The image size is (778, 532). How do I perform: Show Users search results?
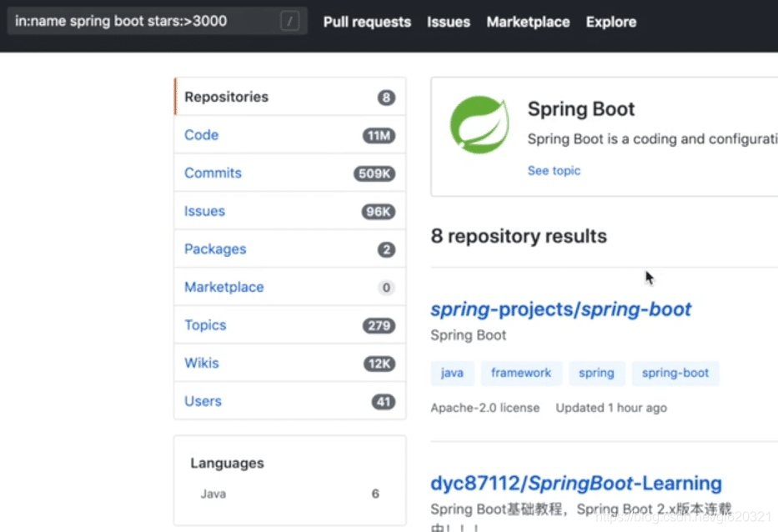[290, 401]
